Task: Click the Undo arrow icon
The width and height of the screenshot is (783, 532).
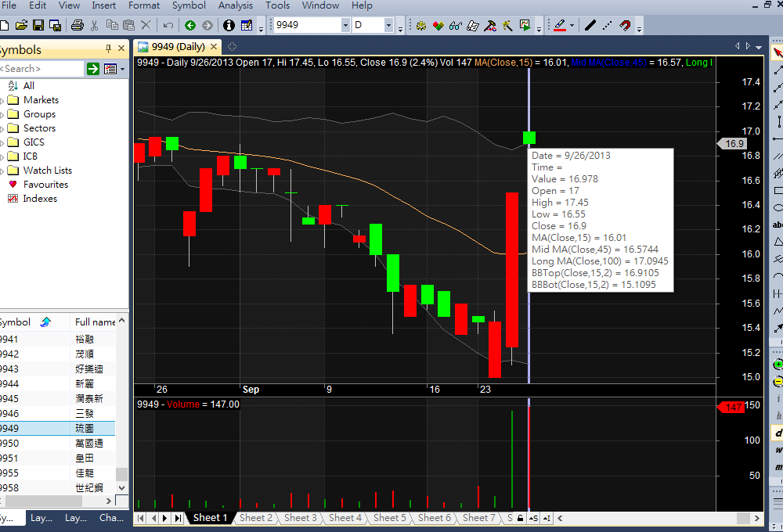Action: pos(168,26)
